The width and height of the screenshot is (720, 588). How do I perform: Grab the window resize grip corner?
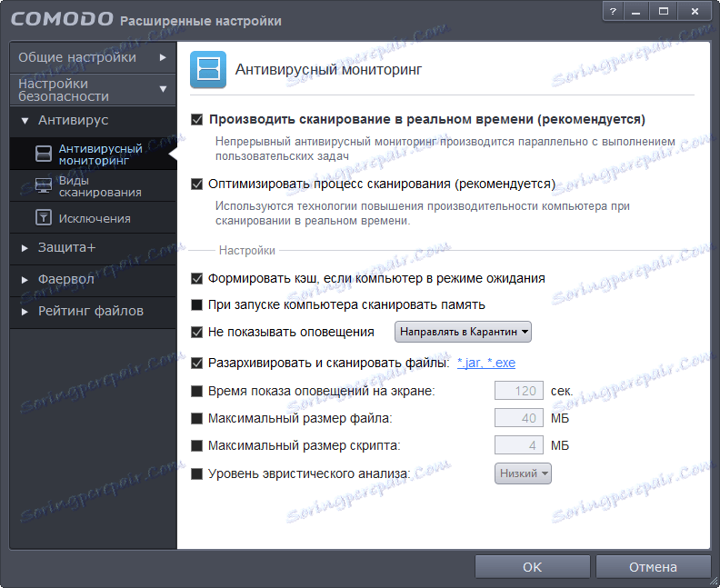(714, 582)
